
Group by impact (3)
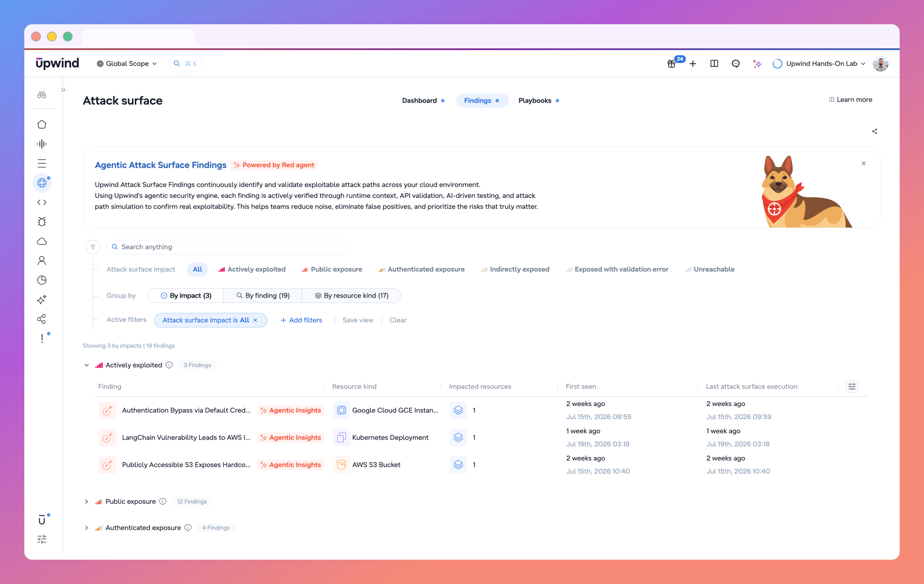click(x=186, y=296)
